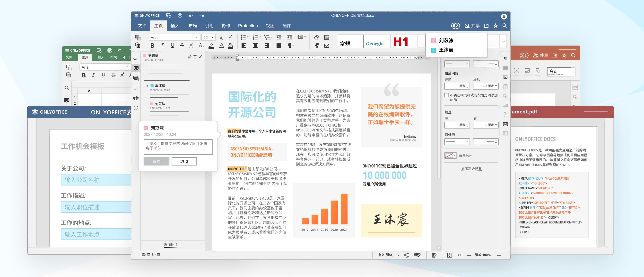The image size is (644, 277).
Task: Increase font size with the A-up icon
Action: (221, 37)
